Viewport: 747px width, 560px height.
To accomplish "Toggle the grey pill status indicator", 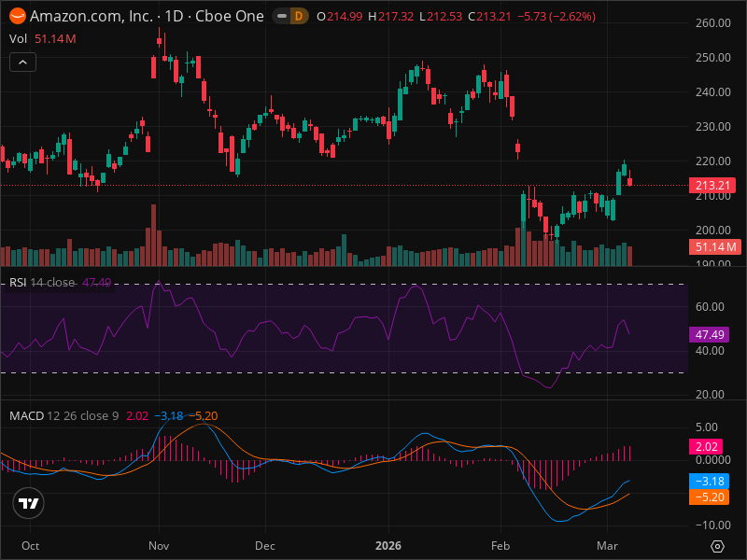I will click(282, 16).
